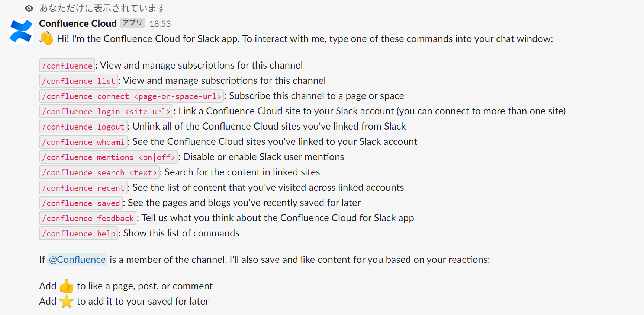This screenshot has height=315, width=644.
Task: Click the /confluence connect command snippet
Action: (x=131, y=96)
